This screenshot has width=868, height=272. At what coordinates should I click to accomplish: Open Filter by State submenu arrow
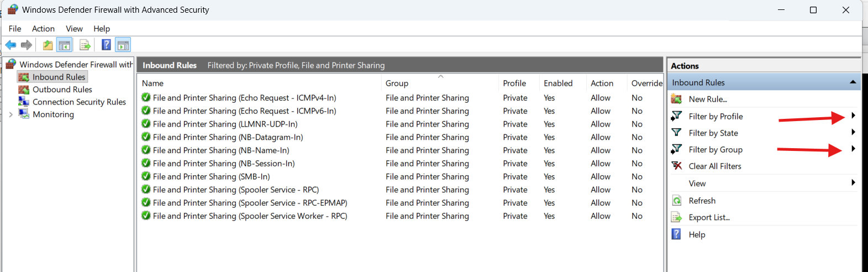pyautogui.click(x=853, y=132)
